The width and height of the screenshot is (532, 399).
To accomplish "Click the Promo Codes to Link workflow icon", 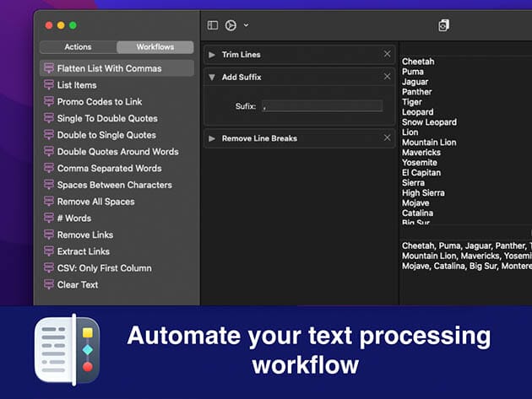I will tap(49, 102).
